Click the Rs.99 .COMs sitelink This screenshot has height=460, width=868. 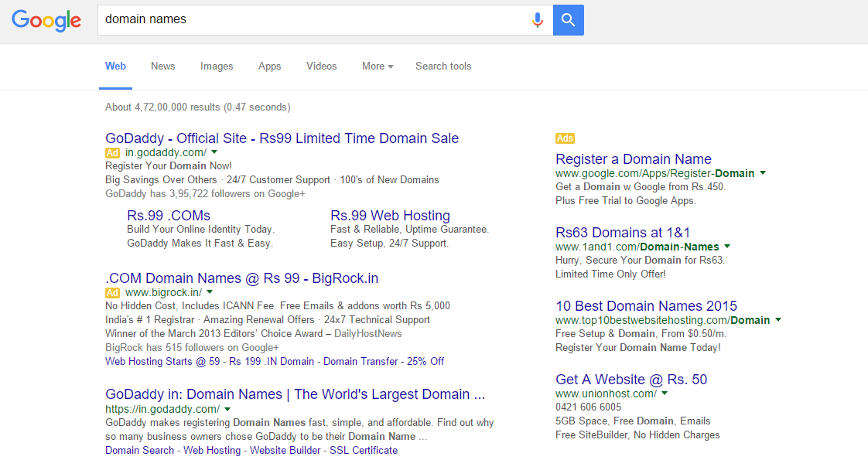(169, 216)
